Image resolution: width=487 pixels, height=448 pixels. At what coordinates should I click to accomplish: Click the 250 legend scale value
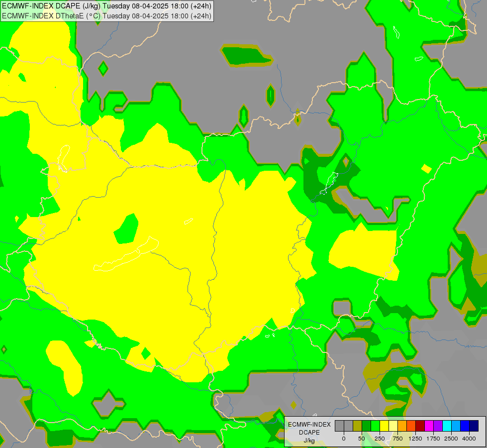380,439
